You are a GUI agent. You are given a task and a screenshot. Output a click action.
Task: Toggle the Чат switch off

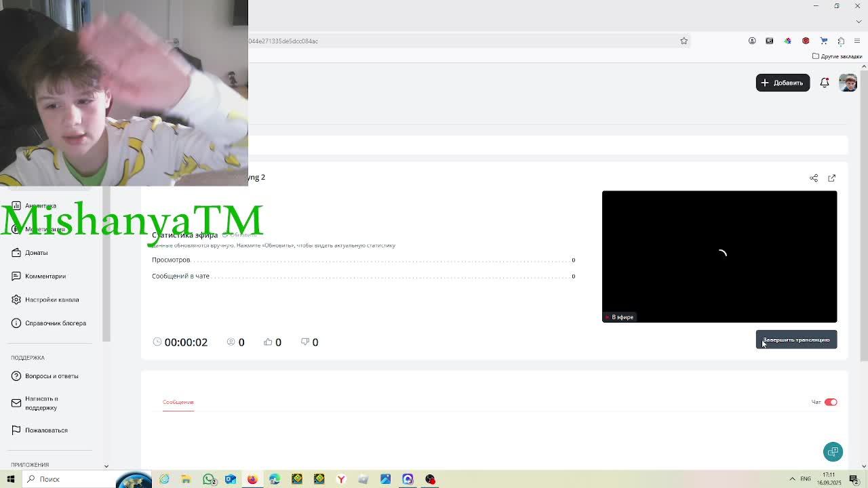tap(831, 402)
